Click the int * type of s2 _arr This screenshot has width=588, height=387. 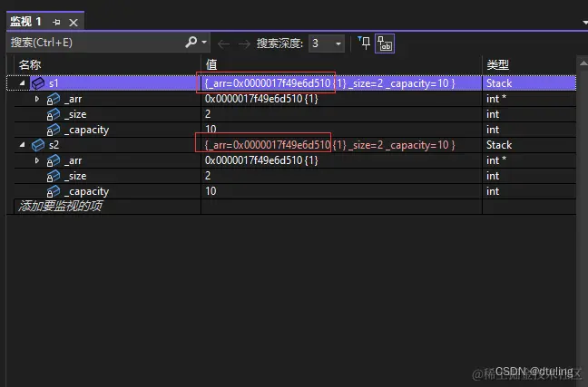pos(496,160)
